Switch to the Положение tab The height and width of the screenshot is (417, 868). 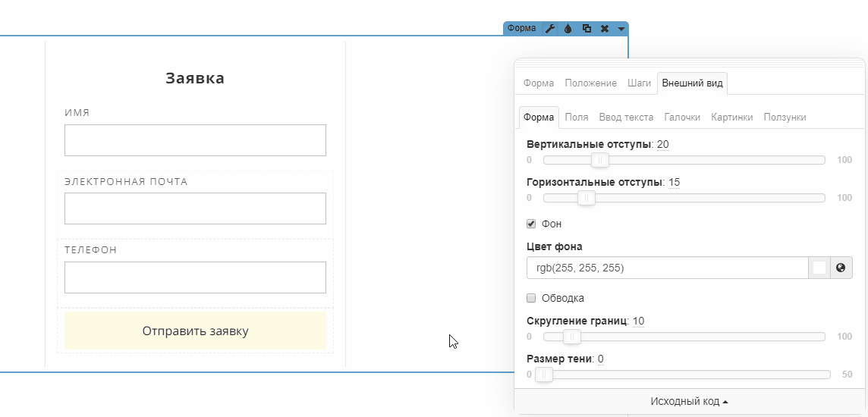click(x=590, y=83)
